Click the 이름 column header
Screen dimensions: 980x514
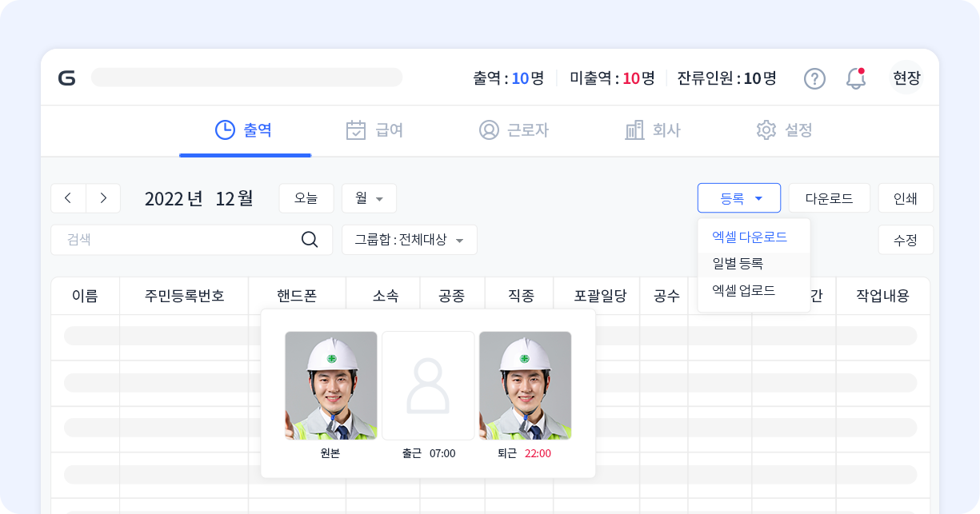pos(85,296)
